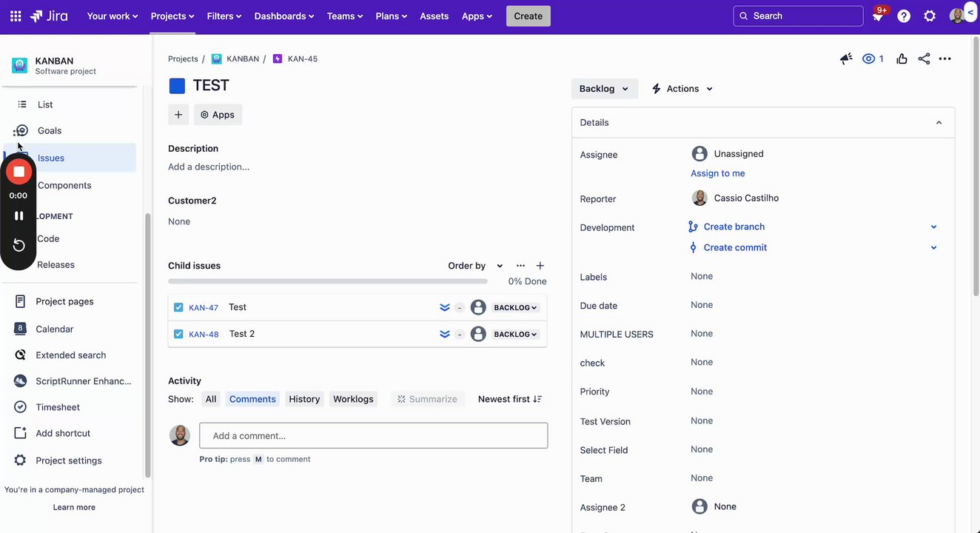980x533 pixels.
Task: Vote with the thumbs up icon
Action: coord(902,58)
